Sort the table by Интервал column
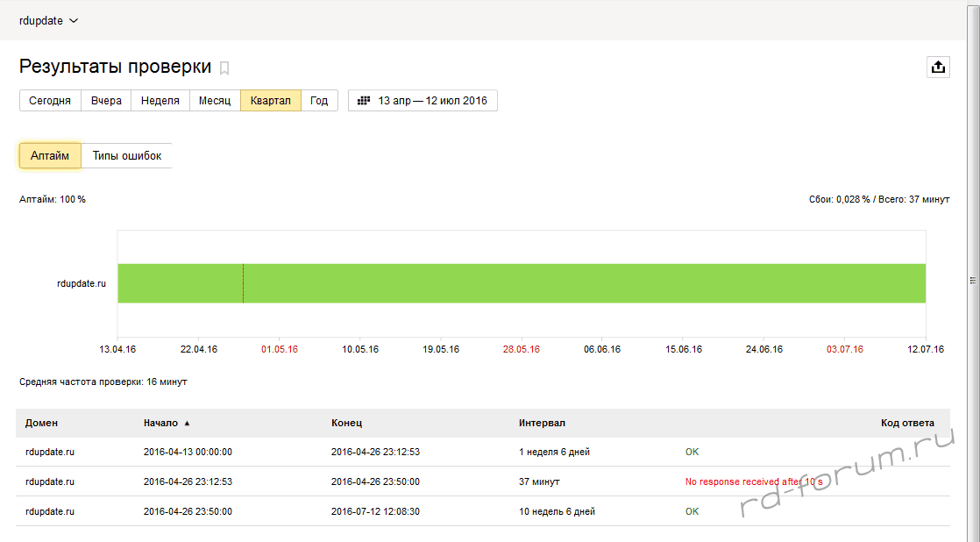 (x=542, y=423)
